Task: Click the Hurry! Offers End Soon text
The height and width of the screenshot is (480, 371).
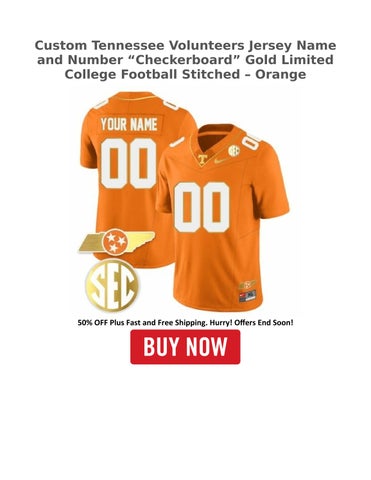Action: [x=251, y=323]
